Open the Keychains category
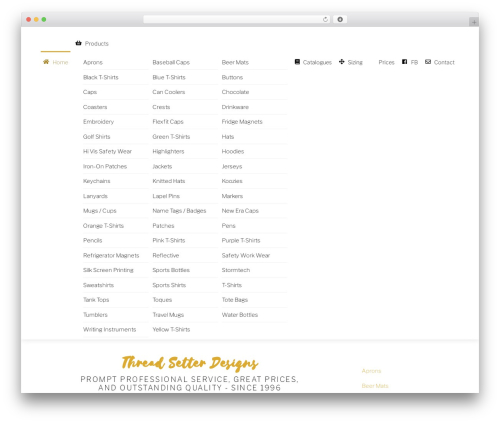Image resolution: width=500 pixels, height=423 pixels. coord(96,181)
